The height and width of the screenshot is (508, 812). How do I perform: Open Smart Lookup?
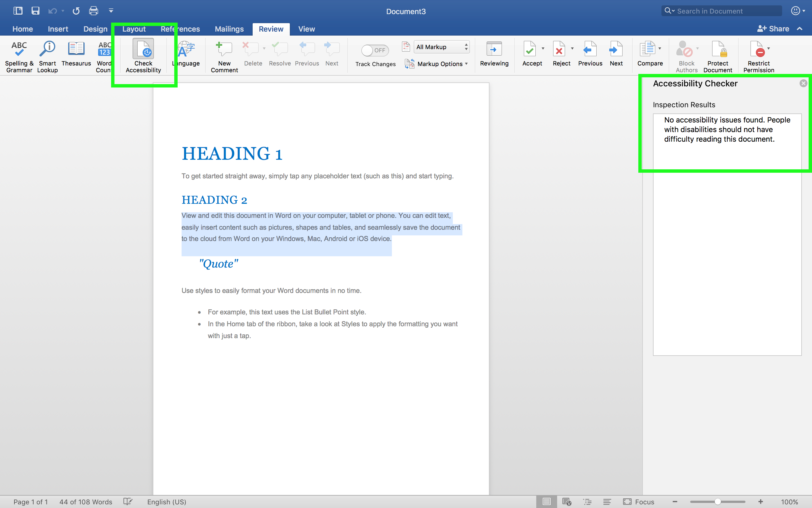click(47, 56)
